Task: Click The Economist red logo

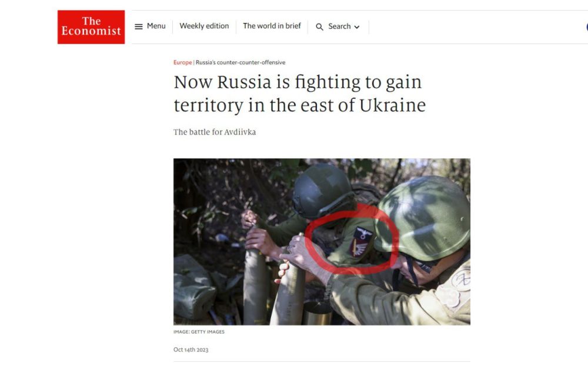Action: coord(91,27)
